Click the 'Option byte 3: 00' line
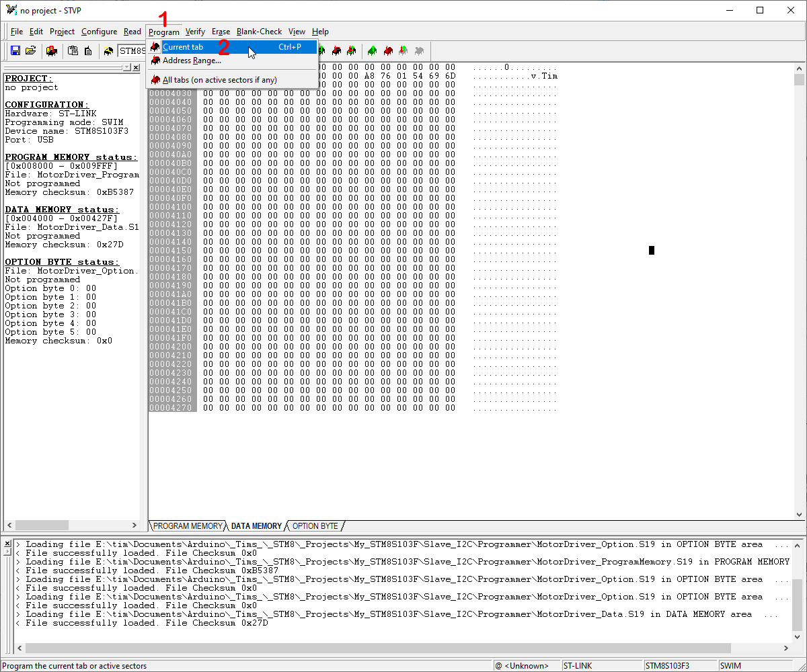Viewport: 807px width, 672px height. 50,314
